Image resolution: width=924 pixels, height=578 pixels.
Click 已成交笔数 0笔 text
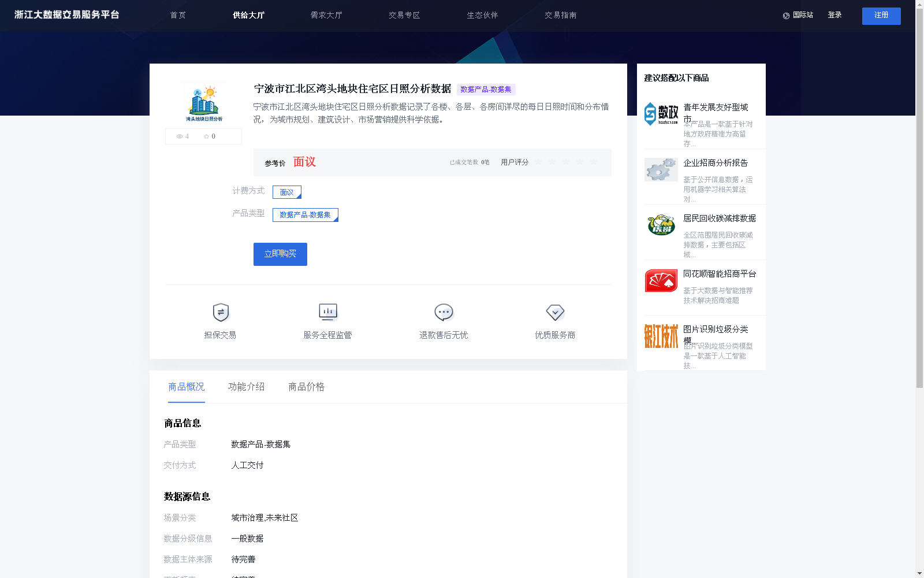(470, 162)
